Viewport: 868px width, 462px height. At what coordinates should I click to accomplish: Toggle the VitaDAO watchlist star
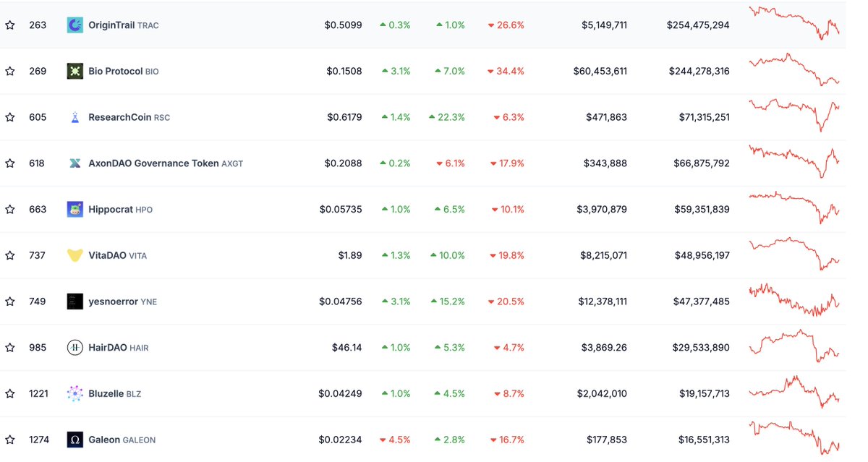pos(10,255)
